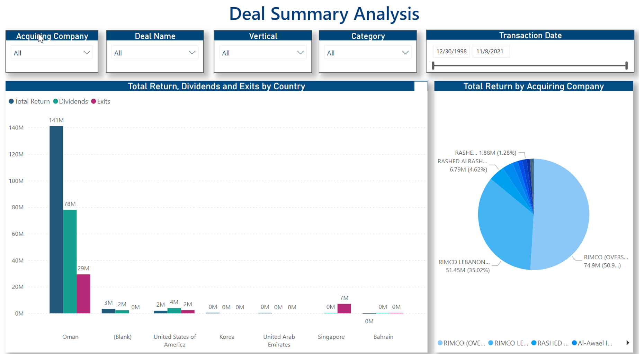The image size is (644, 354).
Task: Click the right handle of date slider
Action: coord(626,65)
